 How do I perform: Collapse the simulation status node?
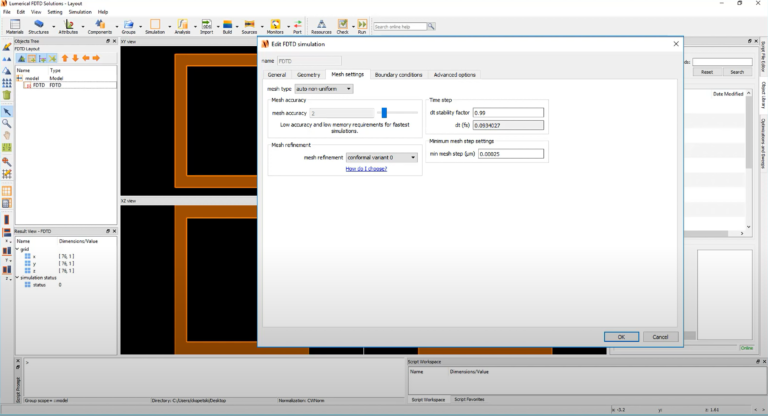pos(18,278)
